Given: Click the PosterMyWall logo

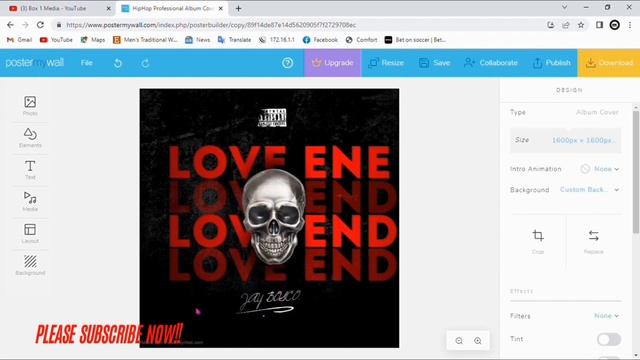Looking at the screenshot, I should click(35, 62).
